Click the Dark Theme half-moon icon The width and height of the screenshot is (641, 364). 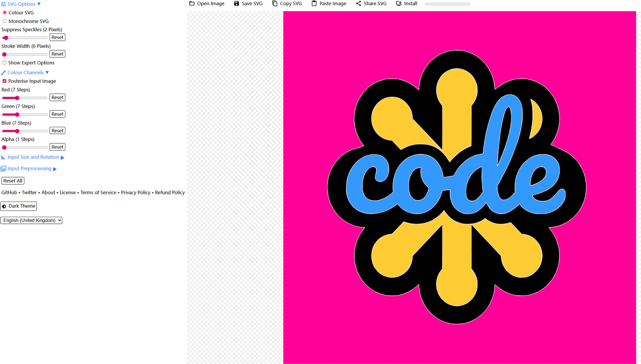tap(4, 206)
